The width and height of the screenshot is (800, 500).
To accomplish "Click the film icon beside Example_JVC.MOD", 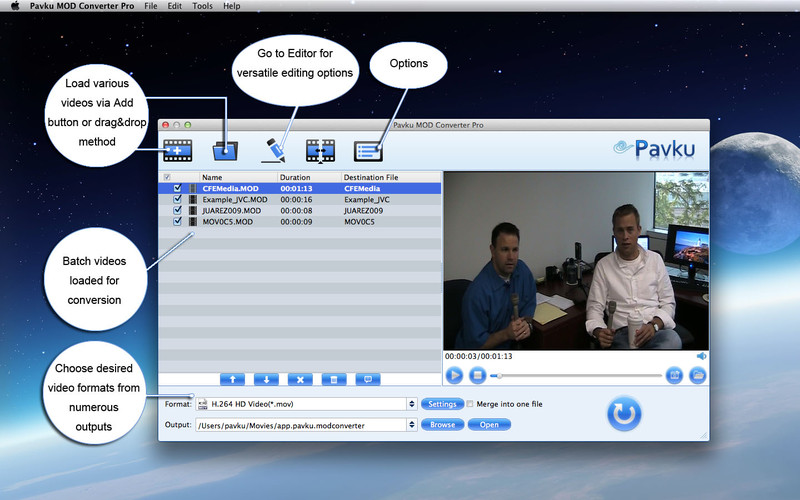I will tap(193, 199).
